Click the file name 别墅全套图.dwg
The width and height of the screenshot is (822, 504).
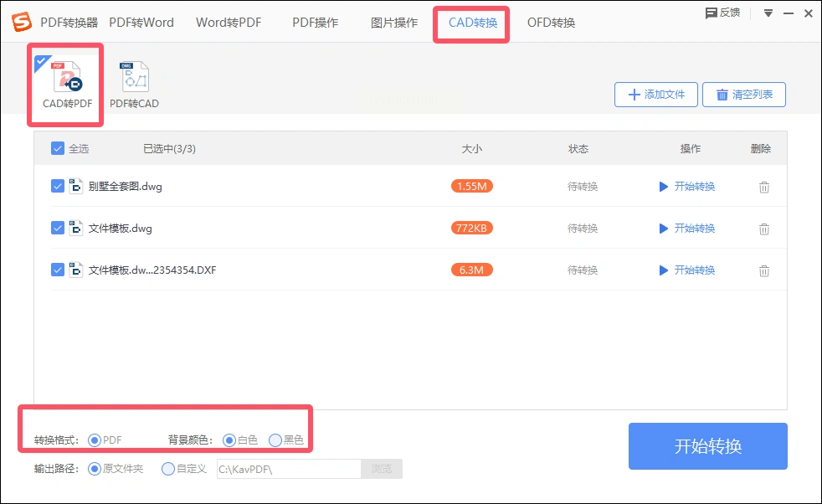point(125,186)
